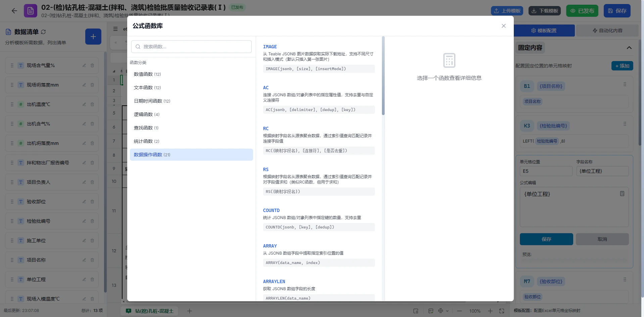Image resolution: width=644 pixels, height=317 pixels.
Task: Click the purple document icon in header
Action: 31,11
